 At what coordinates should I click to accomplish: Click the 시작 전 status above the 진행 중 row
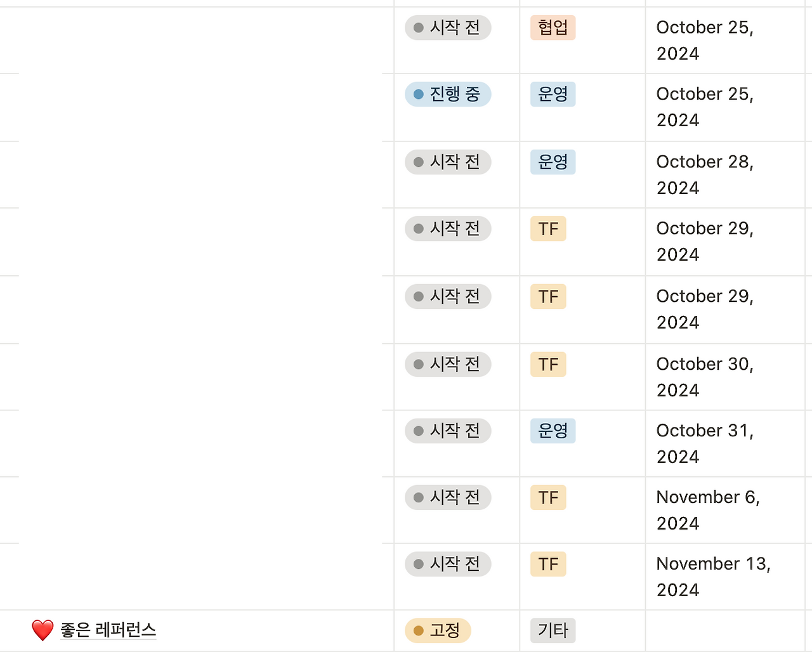(448, 27)
